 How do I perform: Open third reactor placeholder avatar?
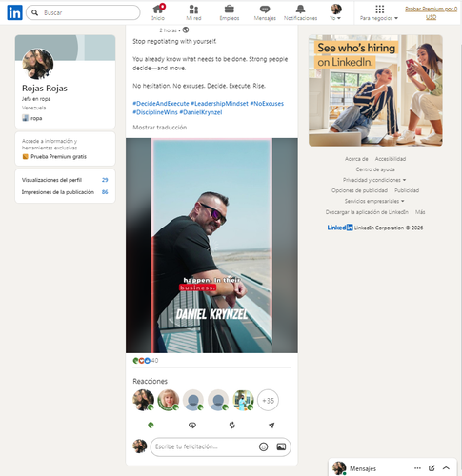point(193,400)
